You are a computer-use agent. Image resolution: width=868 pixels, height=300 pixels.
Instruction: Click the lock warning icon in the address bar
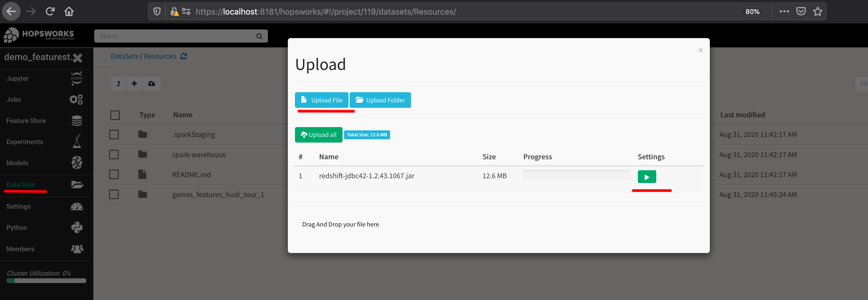point(174,12)
